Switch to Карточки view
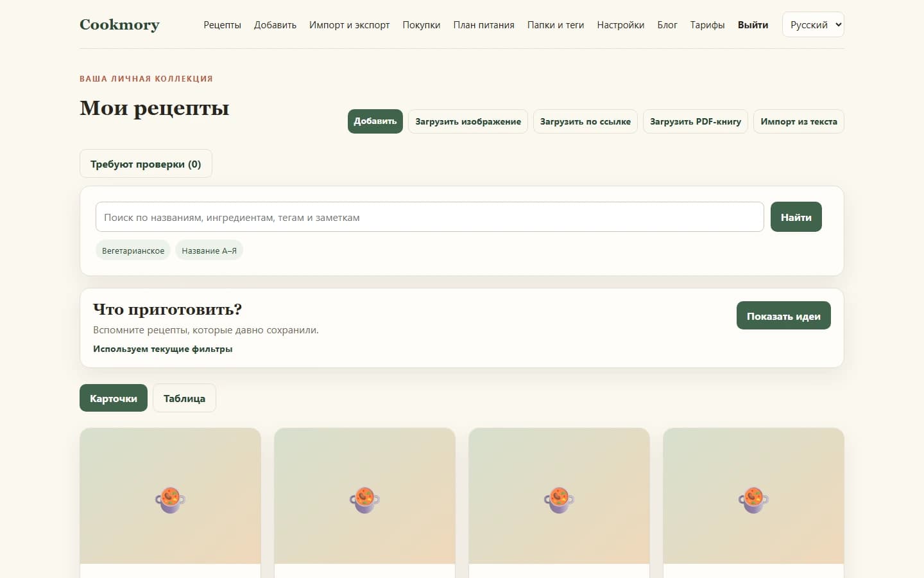This screenshot has height=578, width=924. (114, 398)
